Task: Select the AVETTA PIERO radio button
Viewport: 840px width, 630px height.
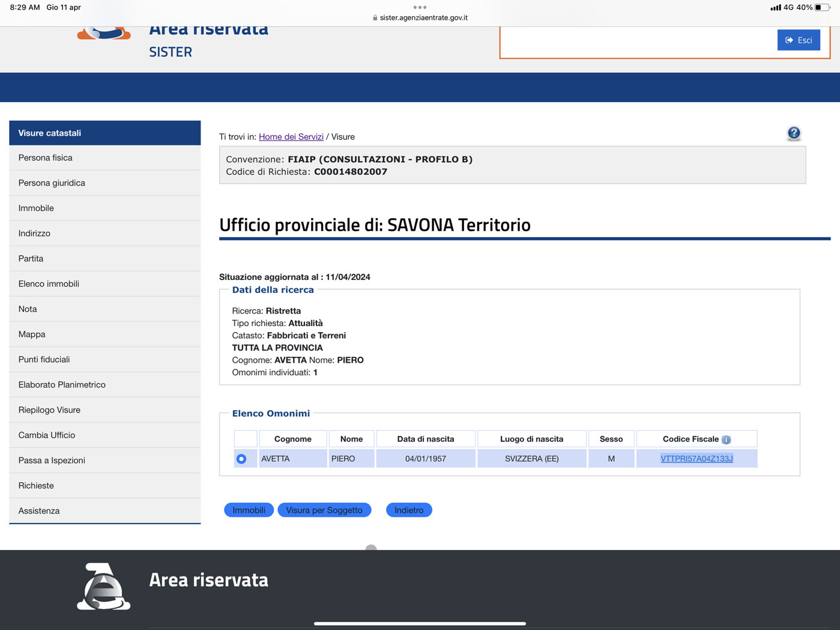Action: (241, 459)
